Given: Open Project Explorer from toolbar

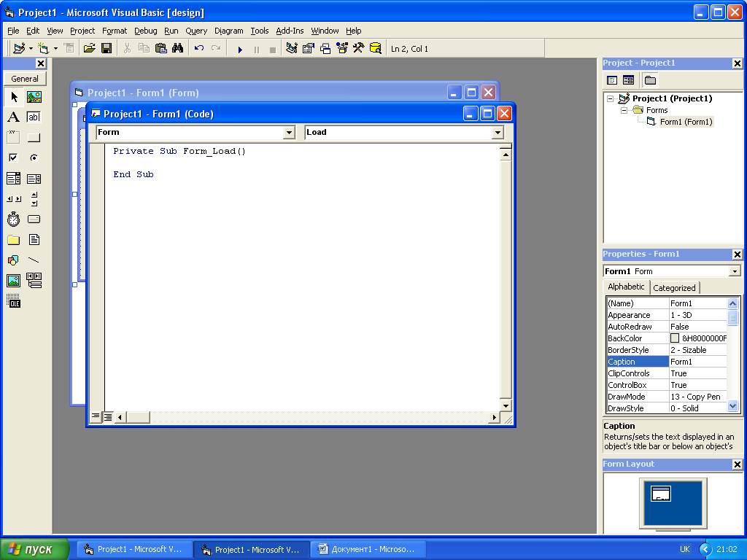Looking at the screenshot, I should (292, 48).
